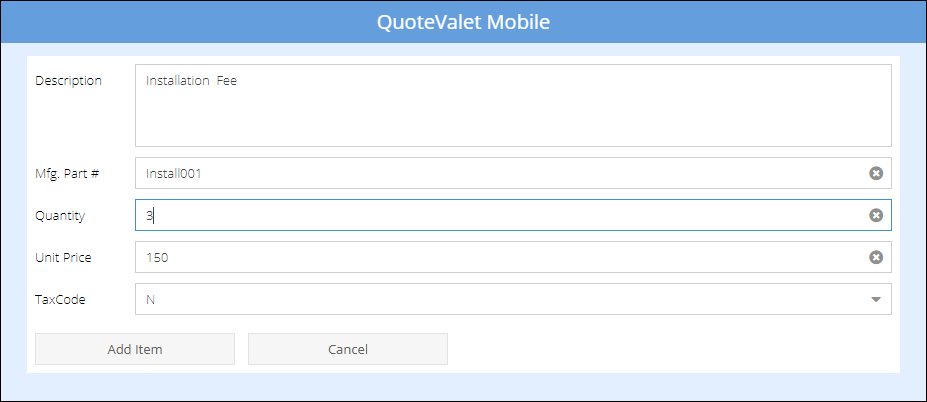
Task: Click the TaxCode label
Action: (60, 299)
